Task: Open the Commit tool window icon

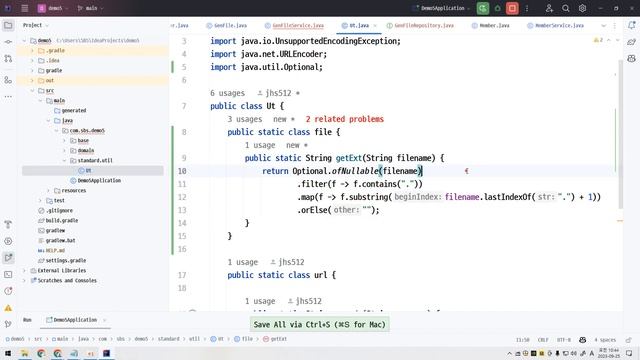Action: [x=8, y=42]
